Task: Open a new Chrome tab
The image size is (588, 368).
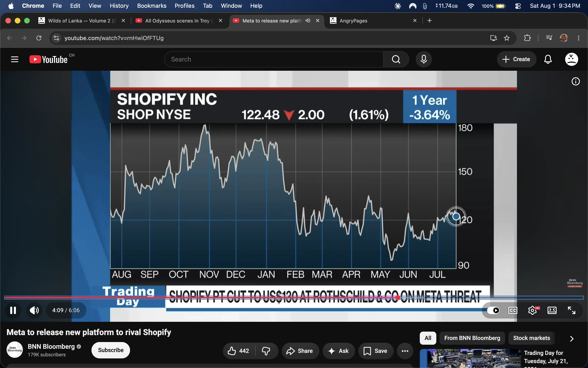Action: pyautogui.click(x=430, y=20)
